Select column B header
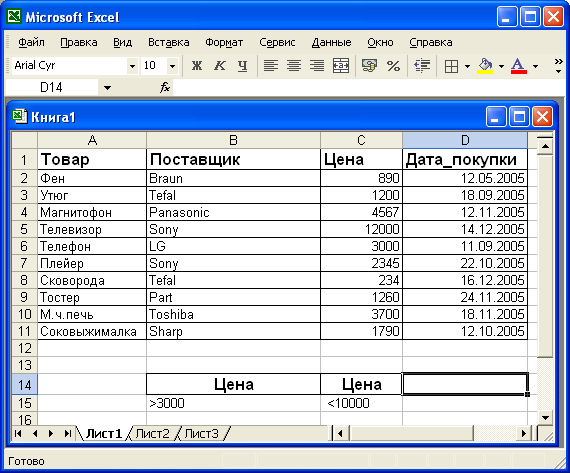 pyautogui.click(x=233, y=140)
